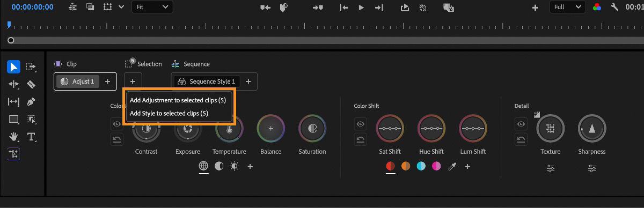This screenshot has height=208, width=644.
Task: Reset the Color Shift section
Action: tap(360, 140)
